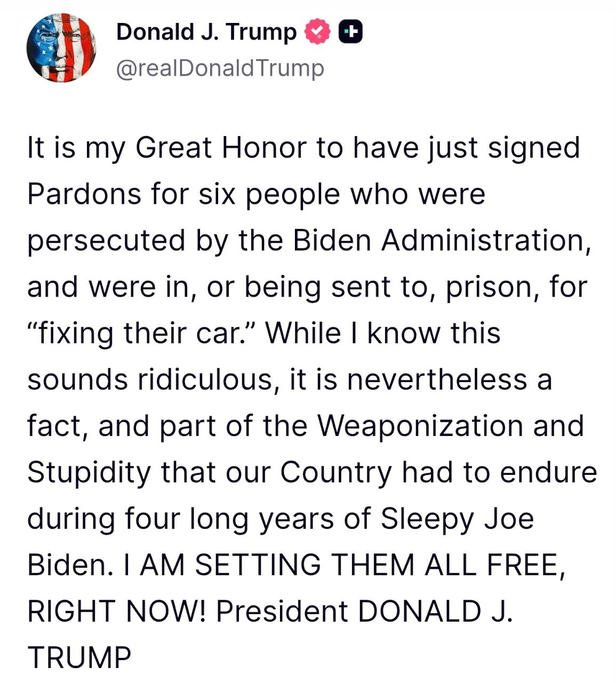The image size is (616, 683).
Task: Select the words "Biden Administration"
Action: tap(439, 240)
